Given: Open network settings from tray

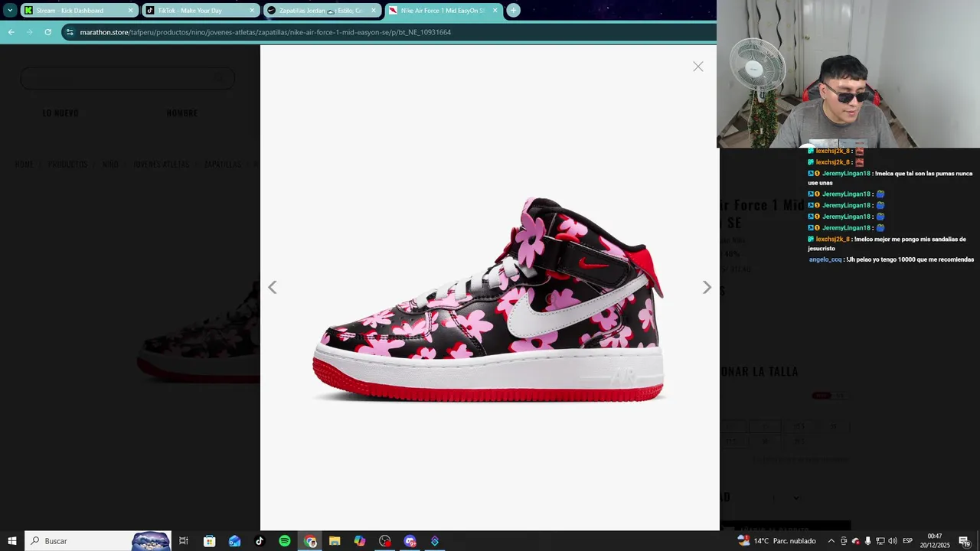Looking at the screenshot, I should point(880,541).
